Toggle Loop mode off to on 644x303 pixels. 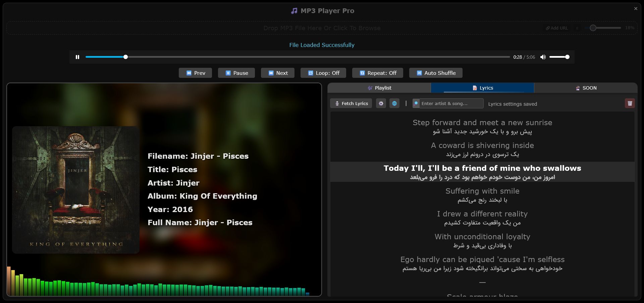[x=323, y=73]
